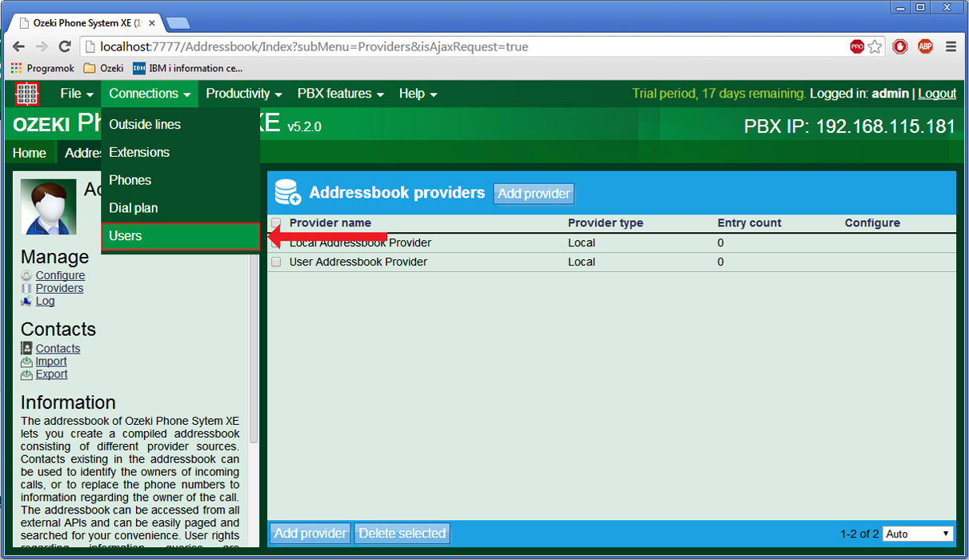Click the gear icon beside Configure
Image resolution: width=969 pixels, height=560 pixels.
[27, 276]
